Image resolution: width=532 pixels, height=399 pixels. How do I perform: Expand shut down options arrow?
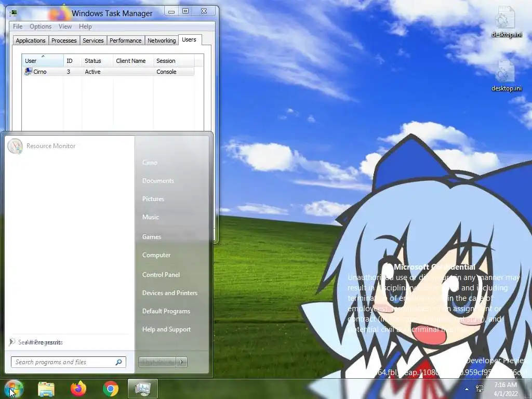(182, 362)
